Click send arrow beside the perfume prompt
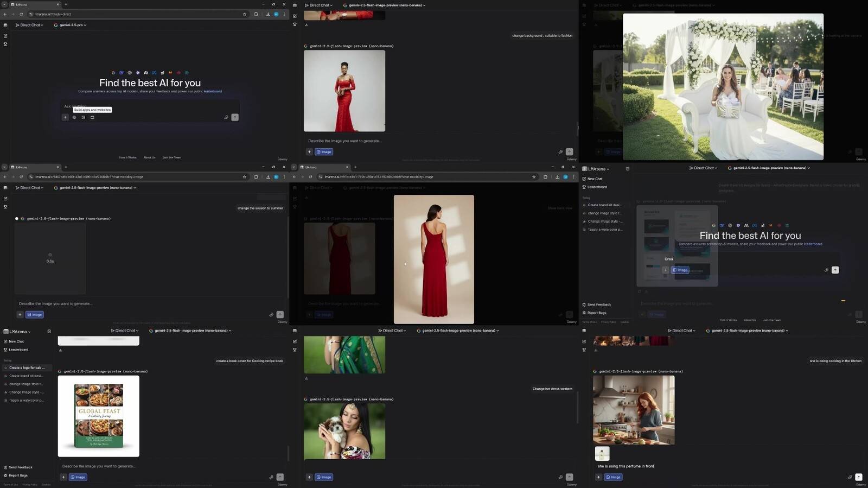This screenshot has height=488, width=868. pos(858,477)
